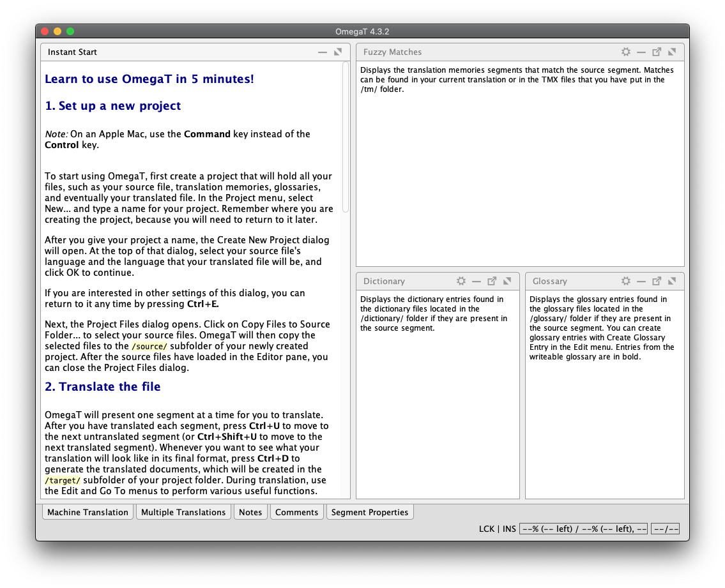Show the Comments tab
The width and height of the screenshot is (725, 588).
click(x=296, y=512)
